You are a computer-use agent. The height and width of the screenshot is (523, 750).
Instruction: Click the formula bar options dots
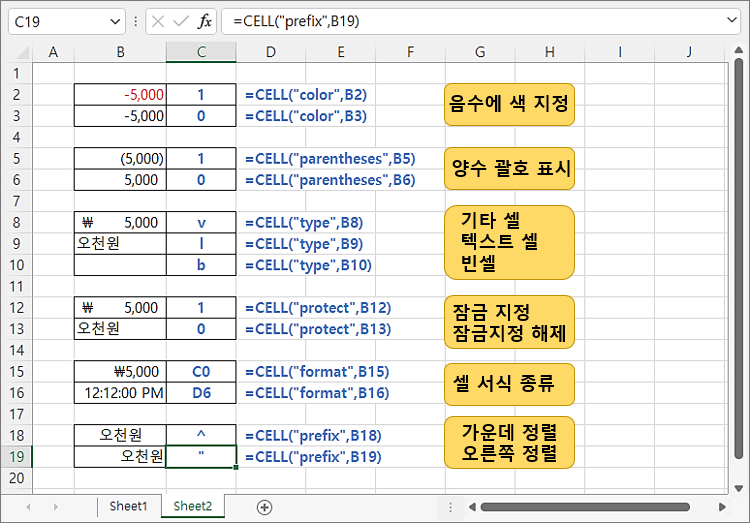point(136,22)
